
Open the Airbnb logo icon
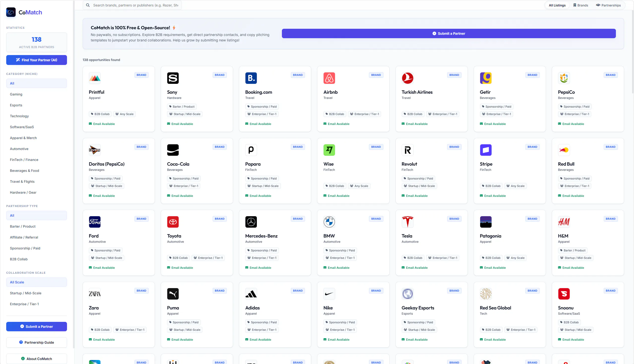pyautogui.click(x=329, y=78)
